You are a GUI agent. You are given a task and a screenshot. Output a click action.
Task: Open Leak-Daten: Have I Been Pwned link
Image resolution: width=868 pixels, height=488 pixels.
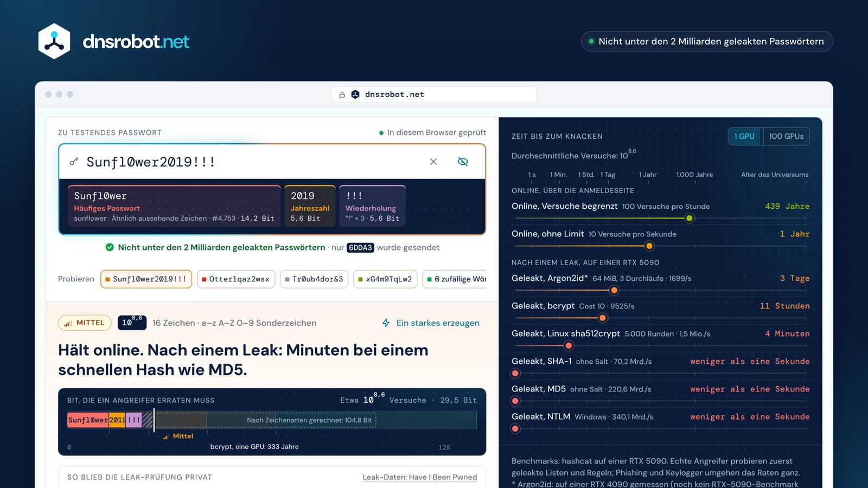[x=420, y=477]
